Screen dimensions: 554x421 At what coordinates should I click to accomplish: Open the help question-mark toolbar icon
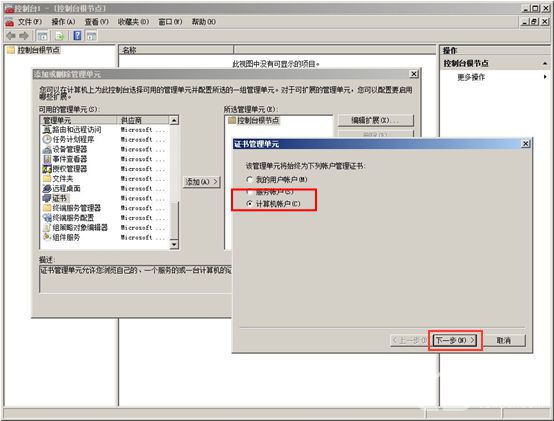(x=77, y=35)
